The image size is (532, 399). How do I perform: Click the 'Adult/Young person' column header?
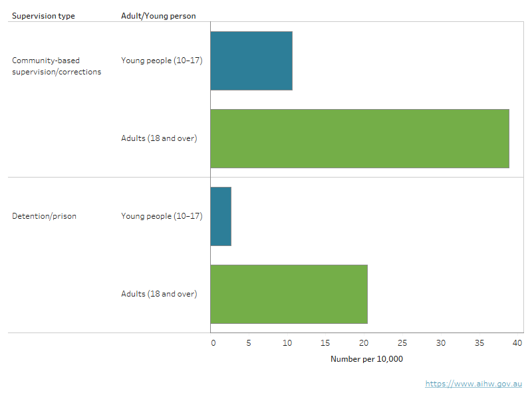click(x=158, y=16)
